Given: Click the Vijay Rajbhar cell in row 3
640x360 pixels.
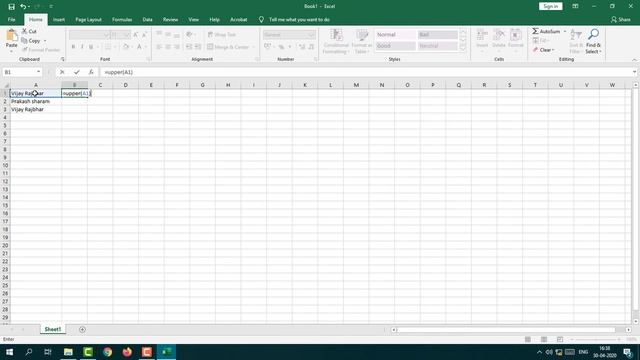Looking at the screenshot, I should pyautogui.click(x=36, y=109).
